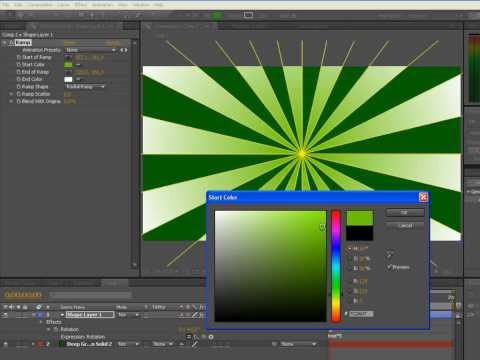
Task: Toggle End Color stopwatch
Action: 19,79
